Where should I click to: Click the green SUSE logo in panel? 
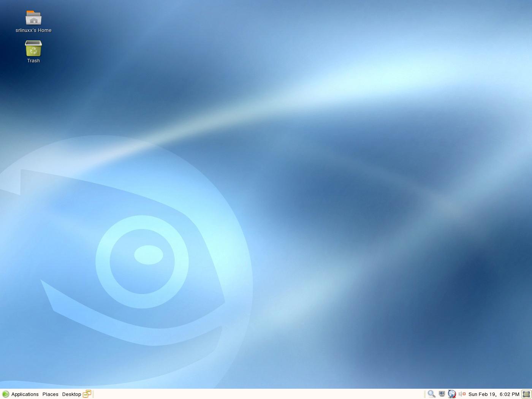tap(6, 394)
